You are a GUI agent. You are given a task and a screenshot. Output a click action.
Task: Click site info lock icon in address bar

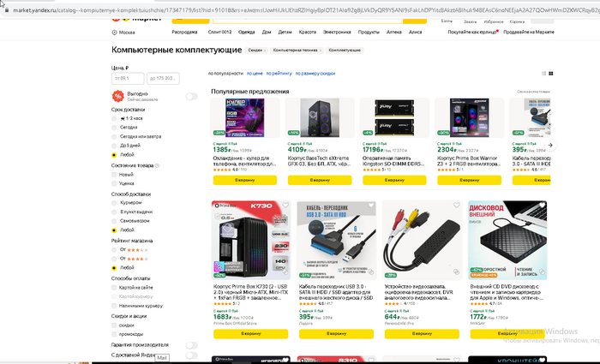click(x=7, y=10)
